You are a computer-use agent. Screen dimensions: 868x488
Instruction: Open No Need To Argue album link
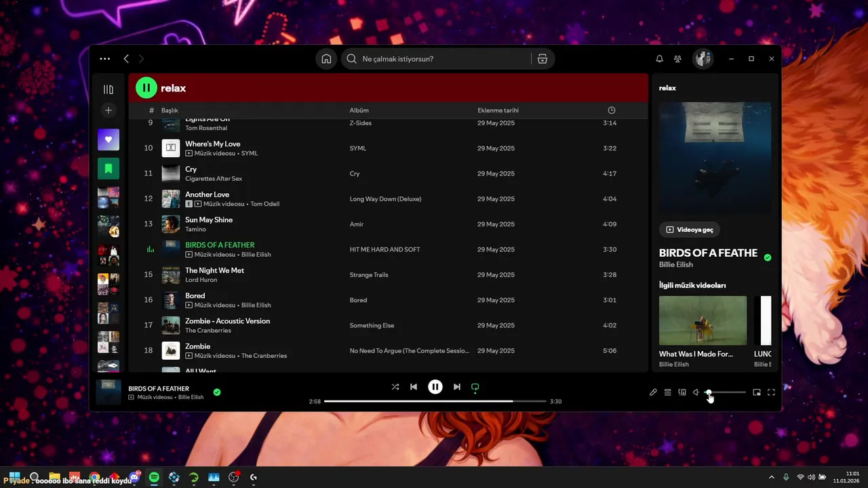click(410, 351)
